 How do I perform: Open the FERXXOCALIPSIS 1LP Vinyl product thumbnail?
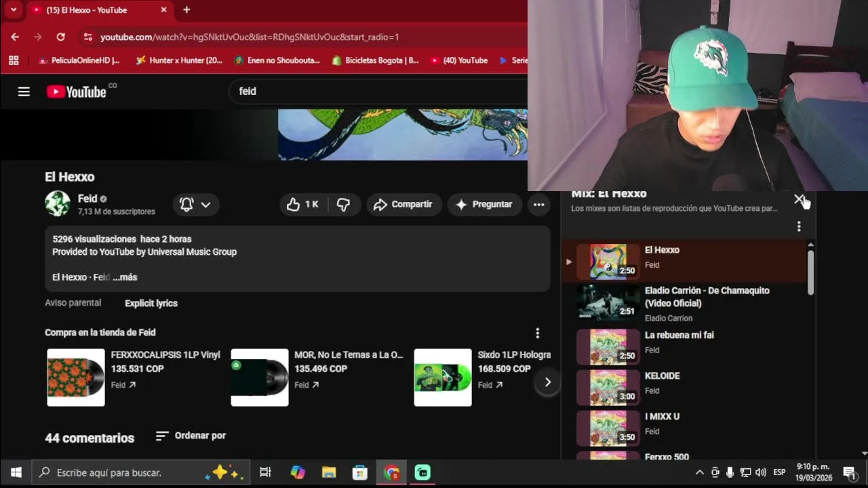click(76, 378)
